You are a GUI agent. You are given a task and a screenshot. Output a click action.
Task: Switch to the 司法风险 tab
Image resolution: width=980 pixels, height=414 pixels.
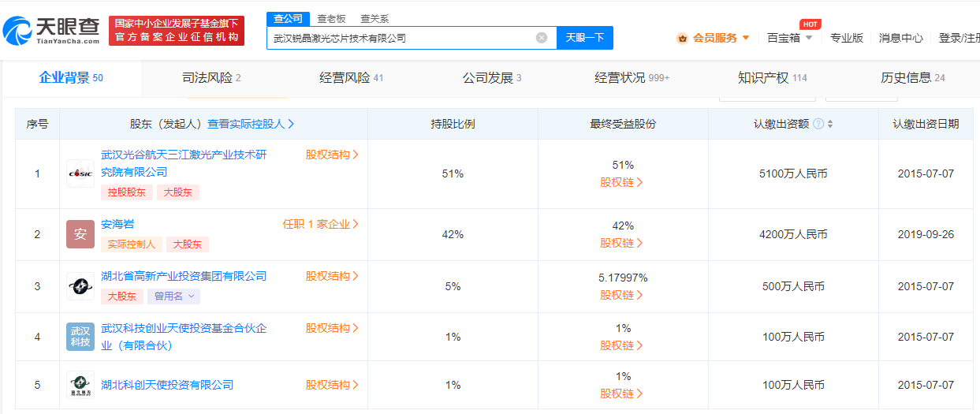pyautogui.click(x=211, y=78)
